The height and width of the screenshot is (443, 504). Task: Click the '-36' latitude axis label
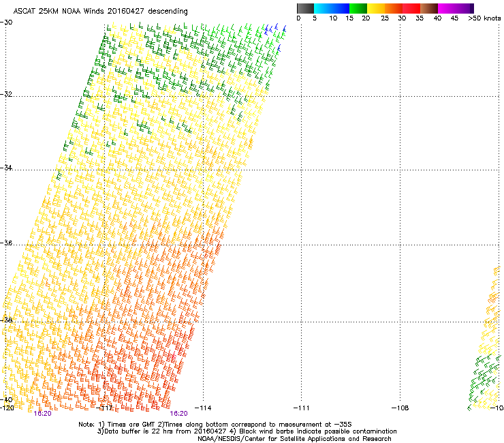coord(6,243)
